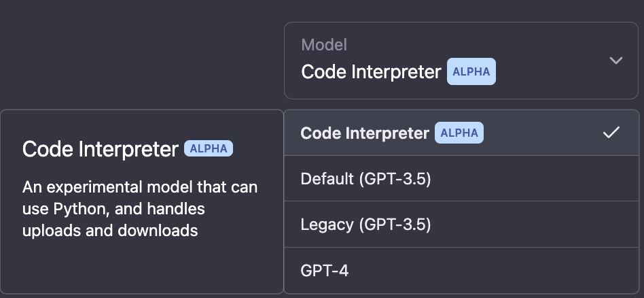644x298 pixels.
Task: Click empty space right of GPT-4 option
Action: point(509,271)
